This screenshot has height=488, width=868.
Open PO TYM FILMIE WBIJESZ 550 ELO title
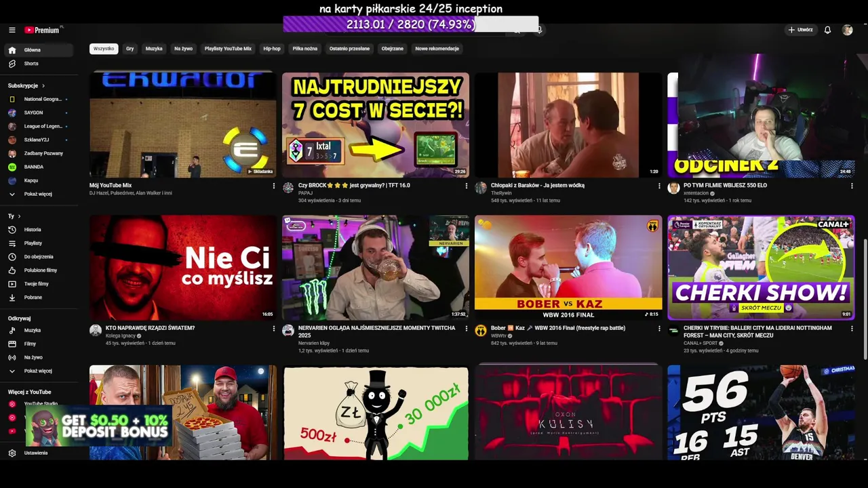click(726, 186)
